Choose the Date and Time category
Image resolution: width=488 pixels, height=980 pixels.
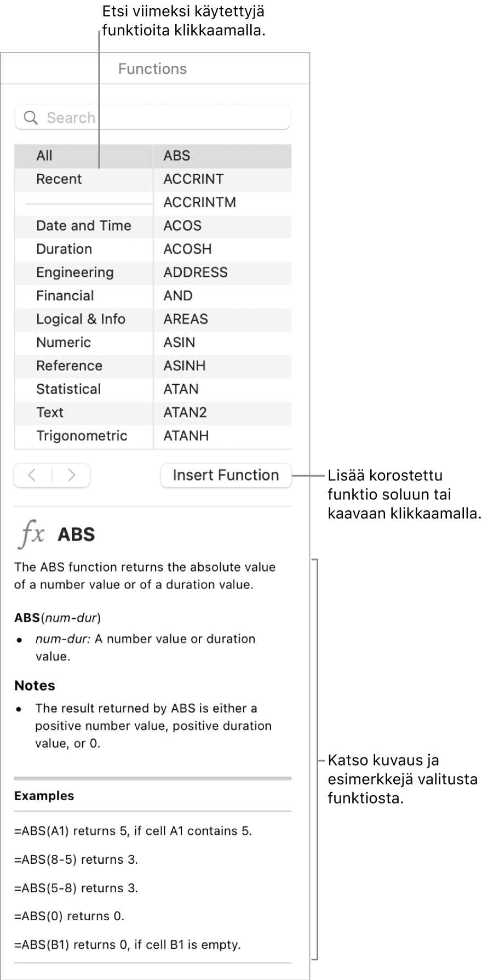coord(84,226)
